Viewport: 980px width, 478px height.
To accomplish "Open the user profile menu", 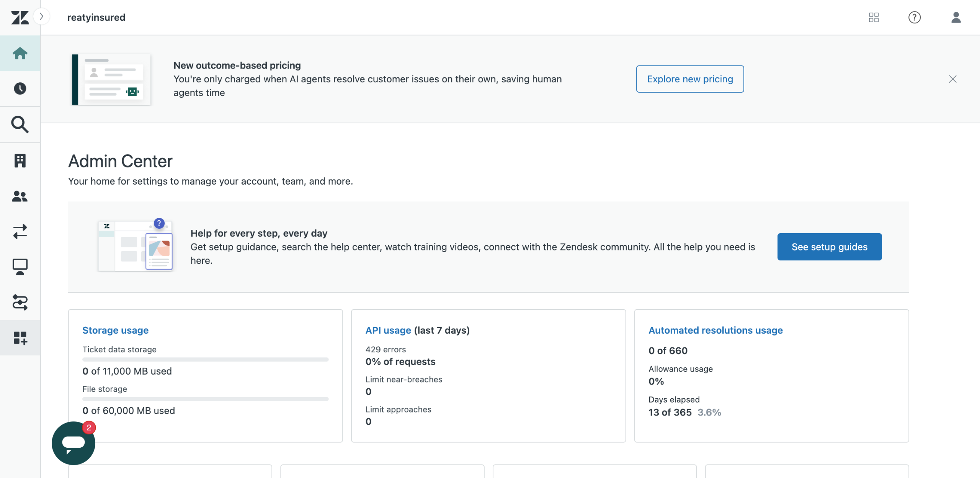I will (x=956, y=17).
